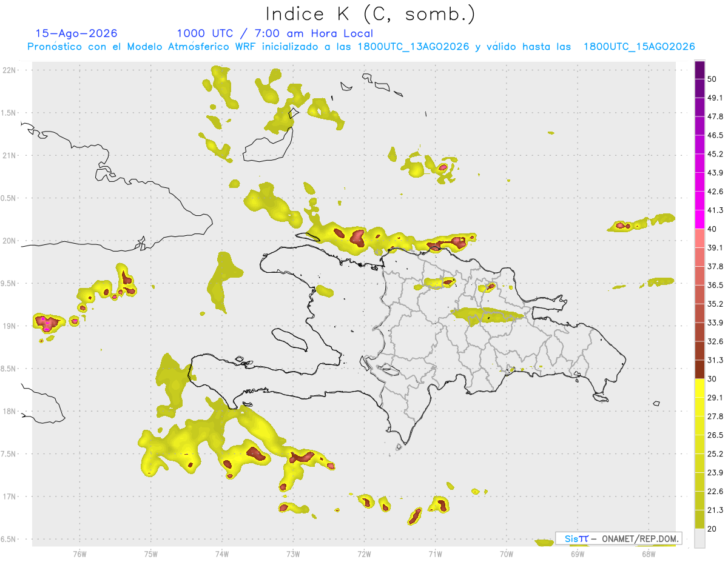Click the "31.3" color scale value
Screen dimensions: 728x562
(715, 360)
